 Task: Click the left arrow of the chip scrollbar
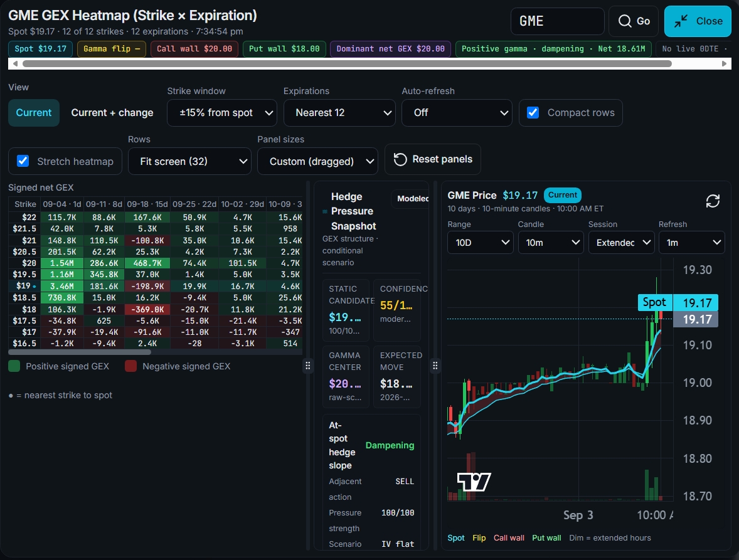coord(15,63)
